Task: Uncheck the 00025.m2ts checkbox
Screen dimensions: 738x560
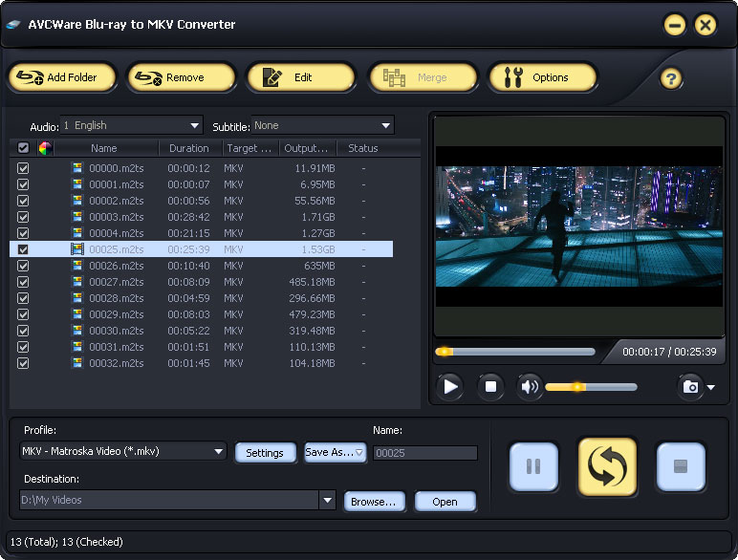Action: 23,249
